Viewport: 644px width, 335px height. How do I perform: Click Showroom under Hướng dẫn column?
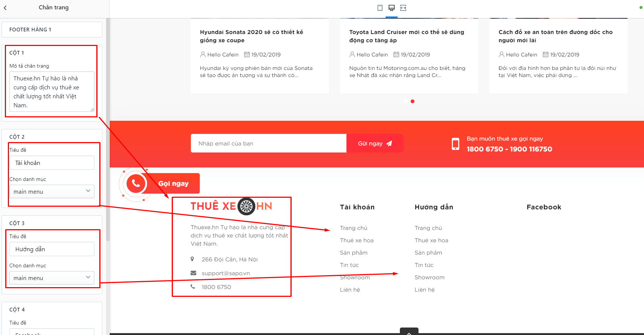[429, 277]
